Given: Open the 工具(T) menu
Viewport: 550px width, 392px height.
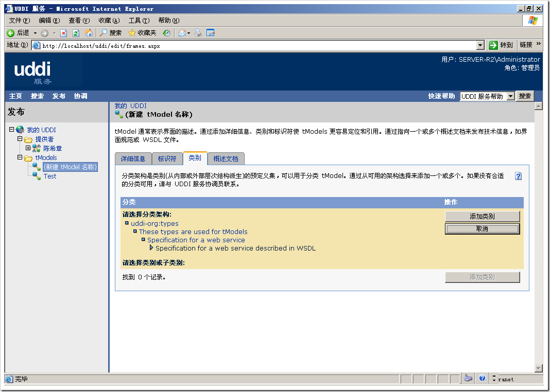Looking at the screenshot, I should (139, 21).
